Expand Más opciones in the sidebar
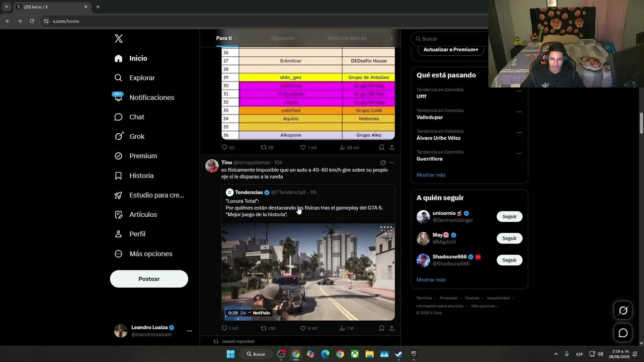 point(143,254)
